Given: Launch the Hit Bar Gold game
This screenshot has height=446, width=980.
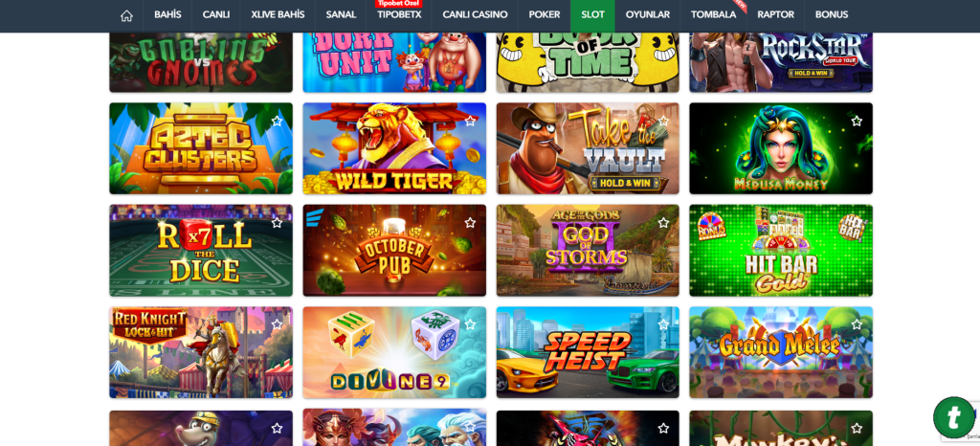Looking at the screenshot, I should coord(781,251).
